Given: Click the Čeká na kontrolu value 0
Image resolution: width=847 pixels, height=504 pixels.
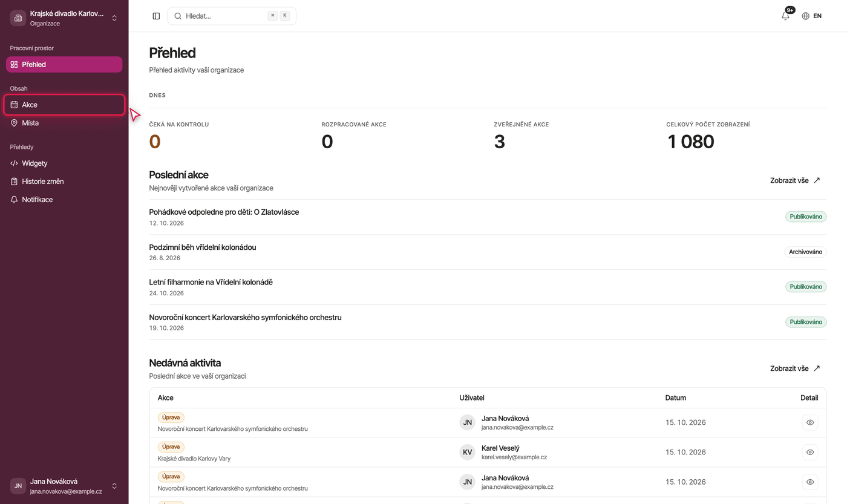Looking at the screenshot, I should pyautogui.click(x=155, y=142).
